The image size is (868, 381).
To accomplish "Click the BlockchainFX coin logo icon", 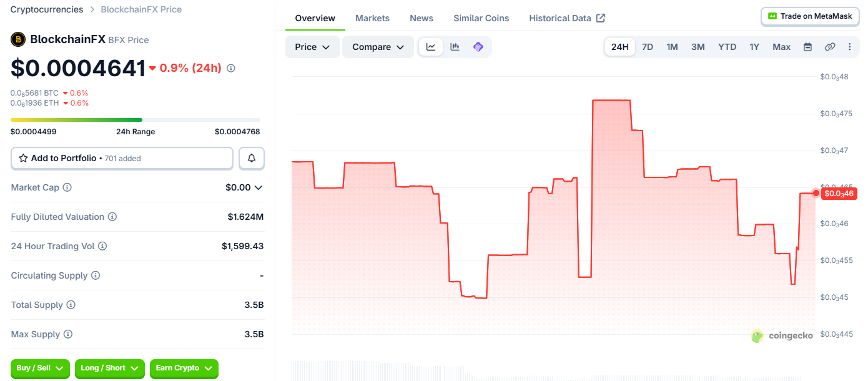I will 18,39.
